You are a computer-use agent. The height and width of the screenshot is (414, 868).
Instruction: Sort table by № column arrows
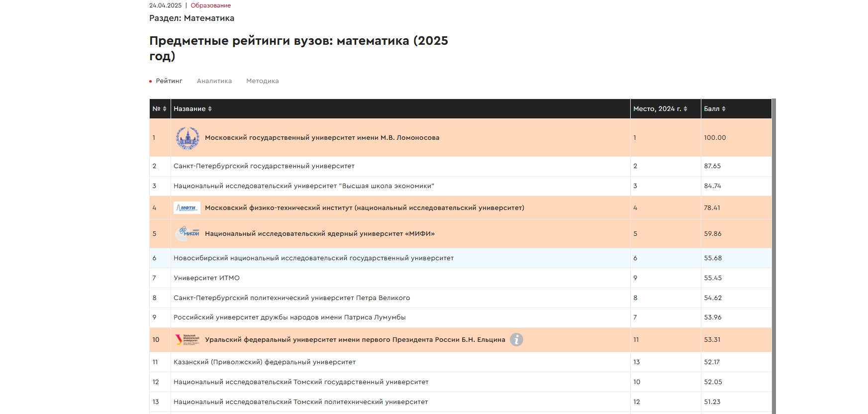point(165,109)
